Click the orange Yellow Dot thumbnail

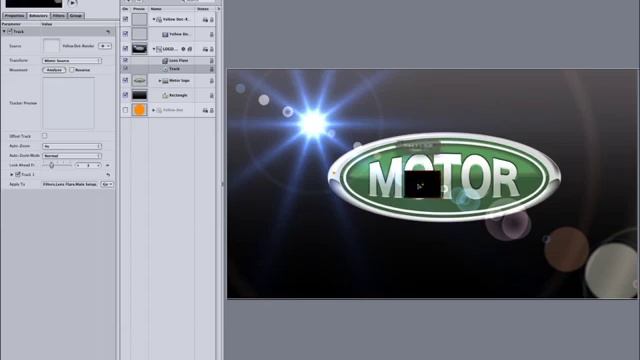point(139,110)
